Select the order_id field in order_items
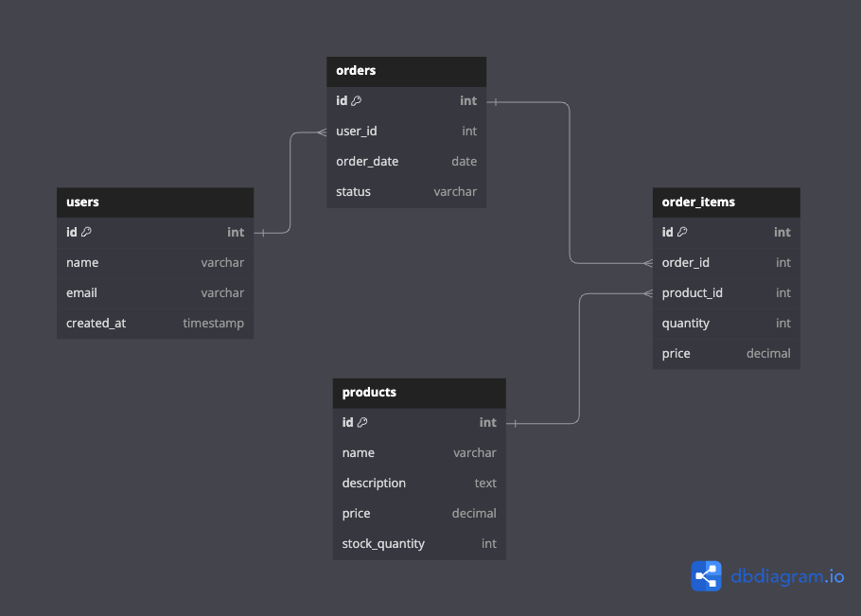861x616 pixels. 726,262
